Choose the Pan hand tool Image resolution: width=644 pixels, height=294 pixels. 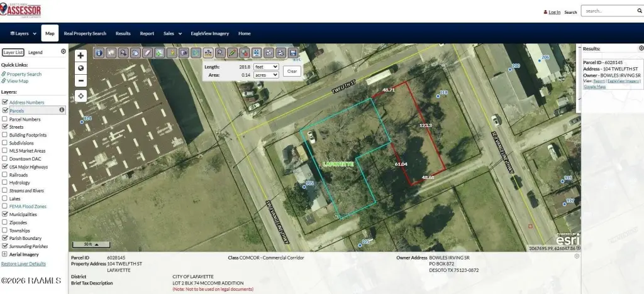pos(135,53)
